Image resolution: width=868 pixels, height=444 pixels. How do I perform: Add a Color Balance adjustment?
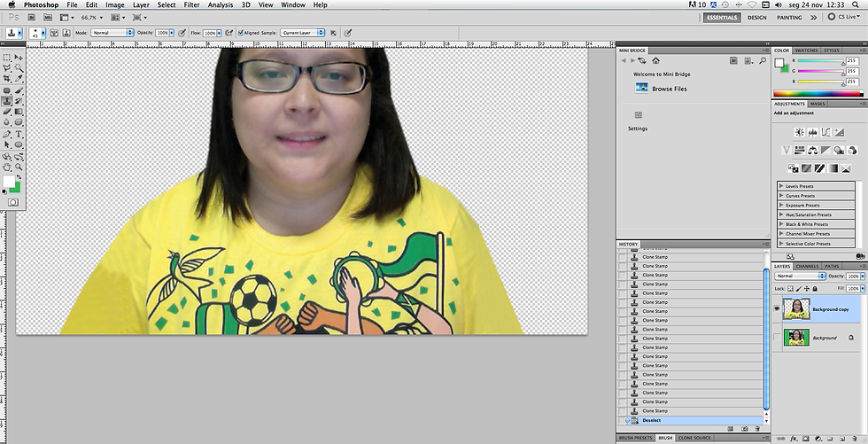813,150
